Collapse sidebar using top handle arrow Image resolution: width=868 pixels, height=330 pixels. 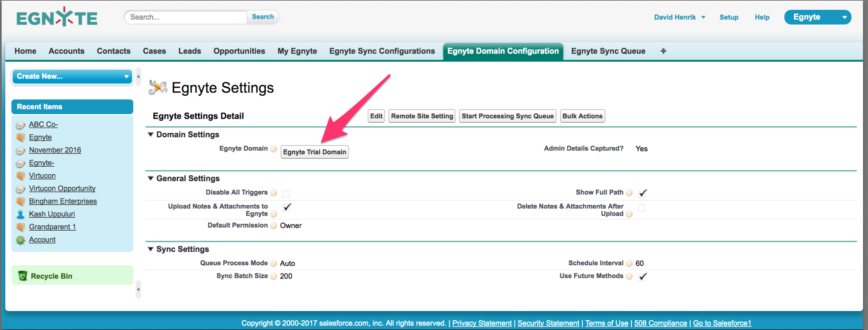(138, 76)
